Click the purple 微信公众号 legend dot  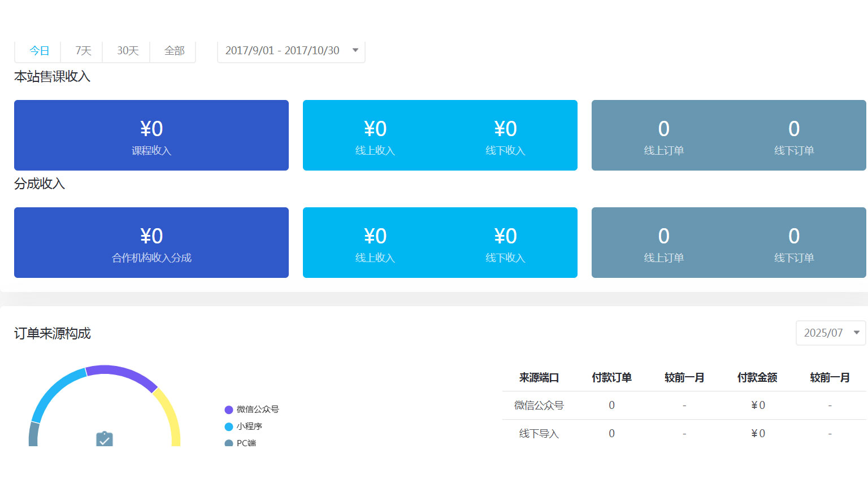click(229, 409)
